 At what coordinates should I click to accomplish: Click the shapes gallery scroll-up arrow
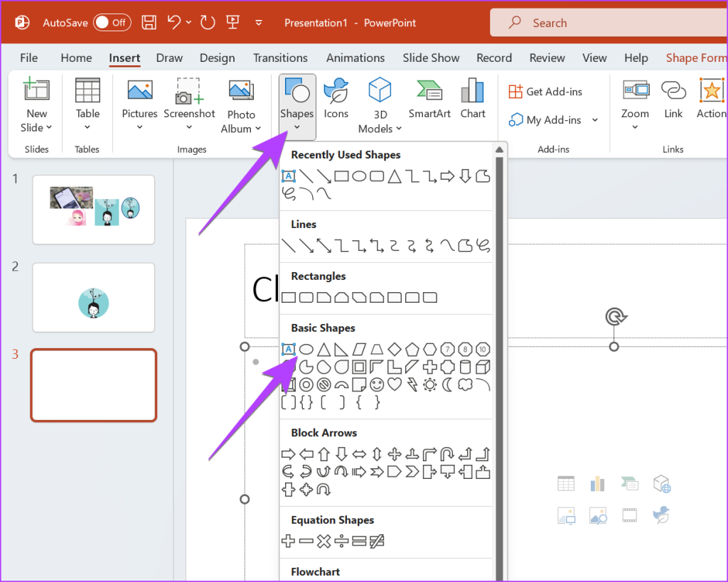(500, 150)
